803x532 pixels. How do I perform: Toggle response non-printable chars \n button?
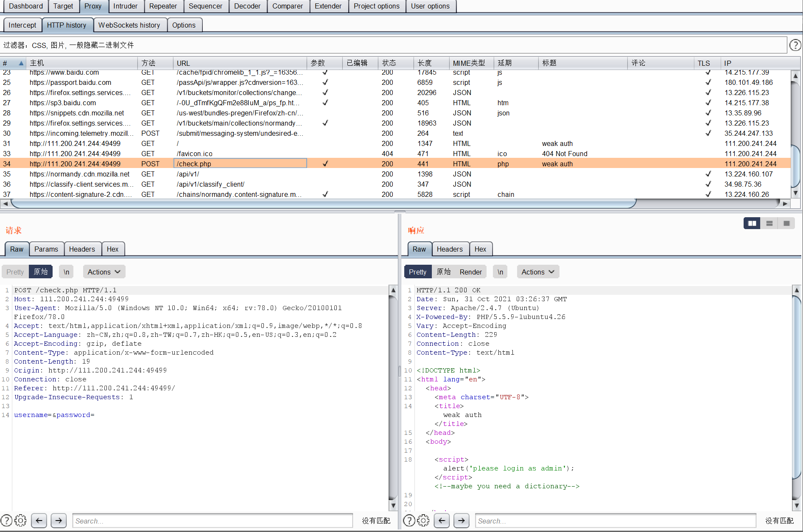click(x=500, y=272)
